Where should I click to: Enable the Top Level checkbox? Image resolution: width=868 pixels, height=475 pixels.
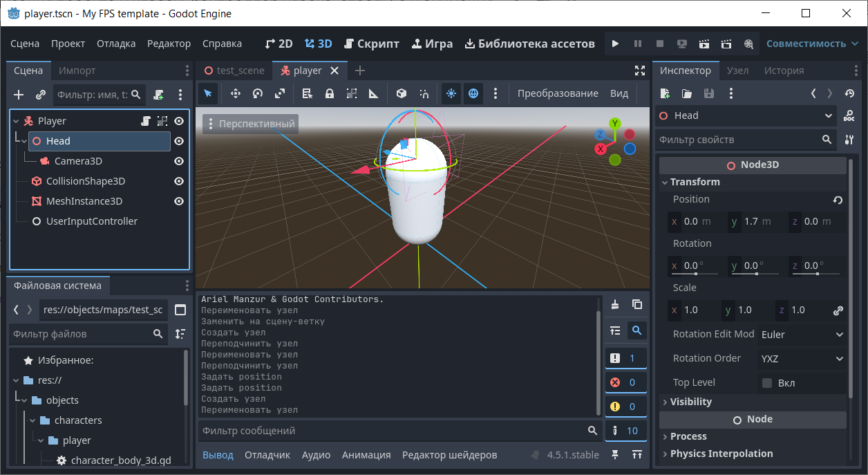[x=767, y=382]
